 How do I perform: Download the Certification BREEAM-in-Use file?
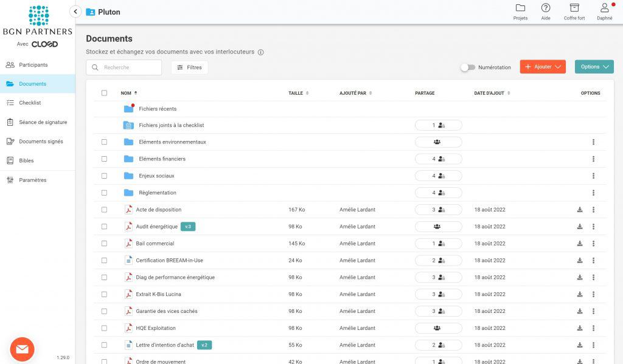tap(580, 261)
